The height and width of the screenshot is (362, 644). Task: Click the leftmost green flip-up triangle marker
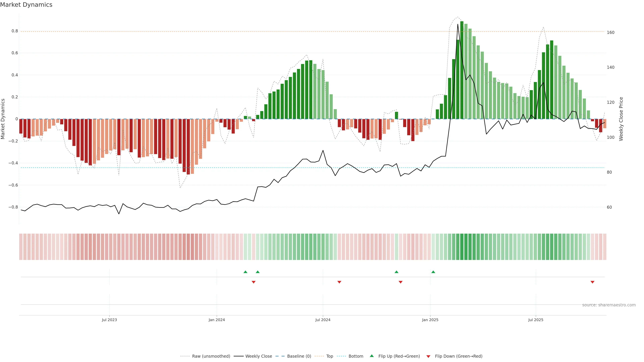coord(245,272)
